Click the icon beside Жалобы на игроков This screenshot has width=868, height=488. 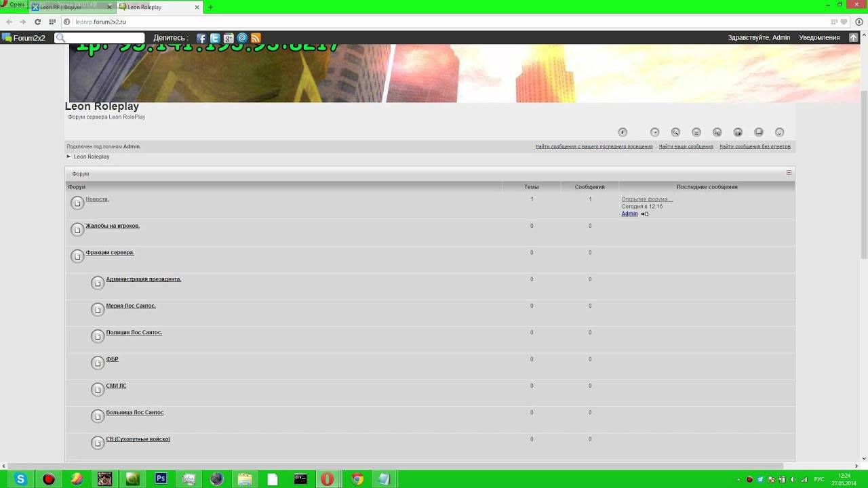click(77, 229)
